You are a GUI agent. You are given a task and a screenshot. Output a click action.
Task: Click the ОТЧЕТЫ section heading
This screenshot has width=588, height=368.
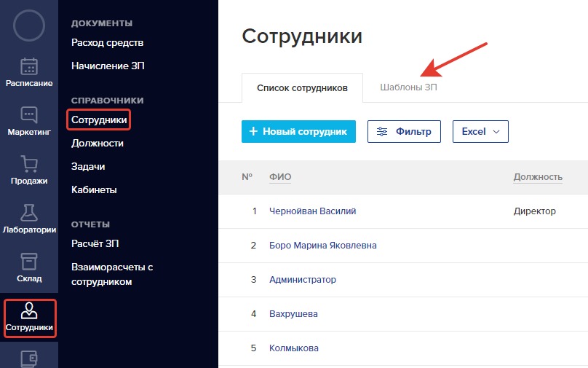click(x=90, y=224)
